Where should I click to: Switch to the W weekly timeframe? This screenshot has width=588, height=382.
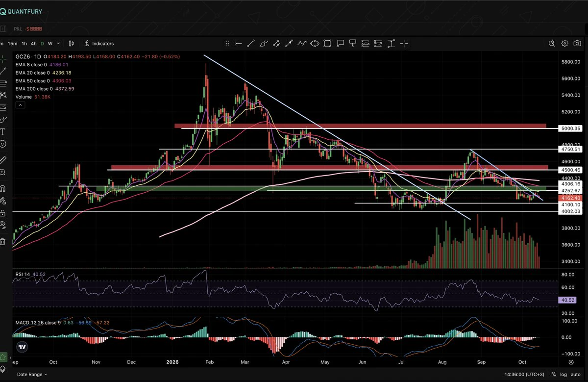pos(50,44)
